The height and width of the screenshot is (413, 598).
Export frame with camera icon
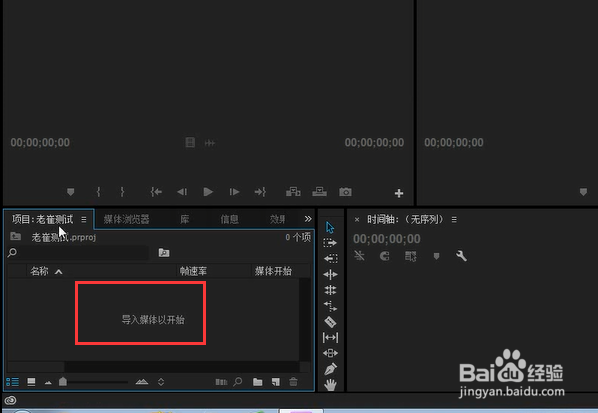click(x=346, y=192)
